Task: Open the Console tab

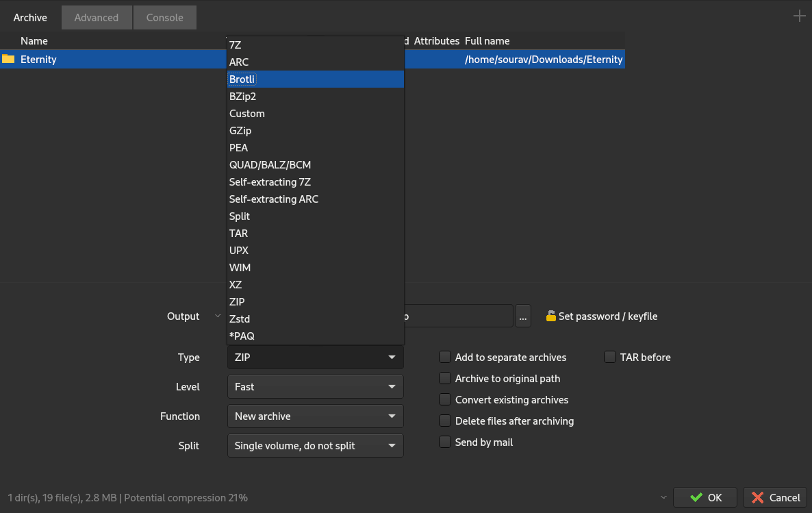Action: (x=164, y=18)
